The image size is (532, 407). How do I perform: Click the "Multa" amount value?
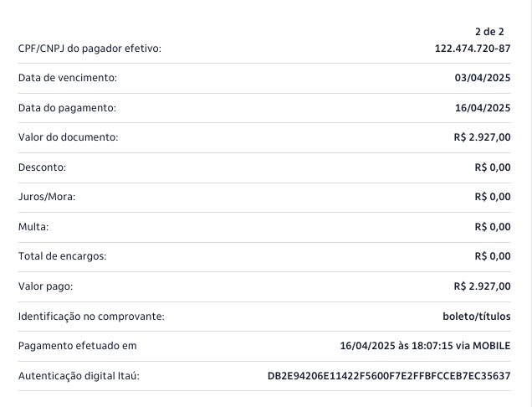coord(492,227)
